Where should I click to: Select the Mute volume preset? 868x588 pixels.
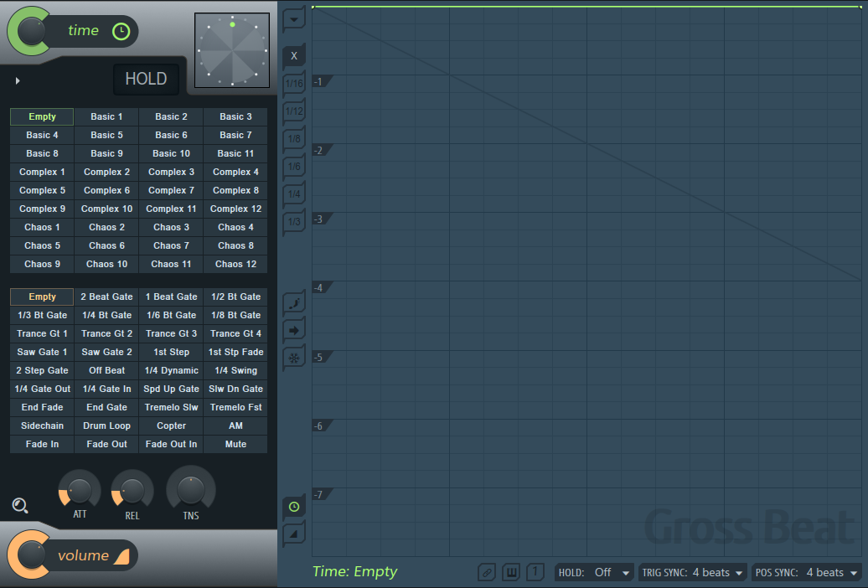[x=235, y=444]
